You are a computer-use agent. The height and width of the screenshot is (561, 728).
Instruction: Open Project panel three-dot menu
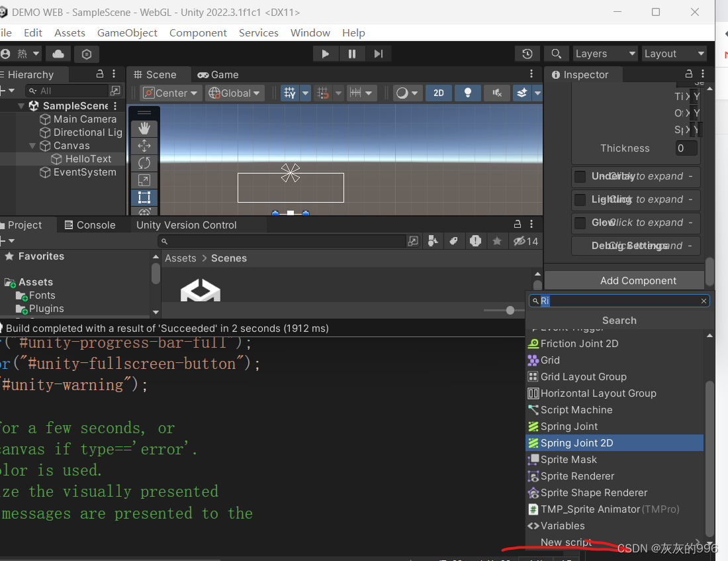point(531,224)
